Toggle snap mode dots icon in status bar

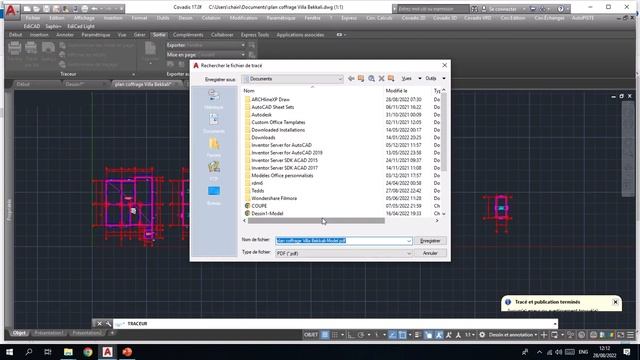click(335, 335)
